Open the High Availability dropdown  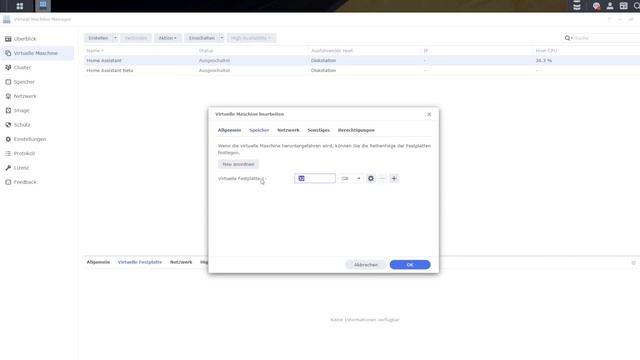(x=251, y=38)
